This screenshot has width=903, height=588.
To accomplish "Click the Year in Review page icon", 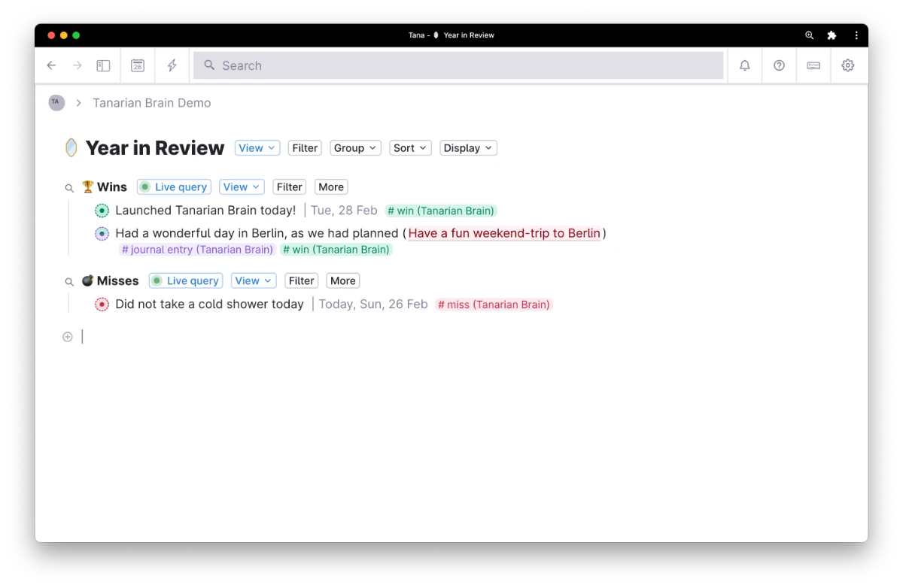I will pos(71,147).
